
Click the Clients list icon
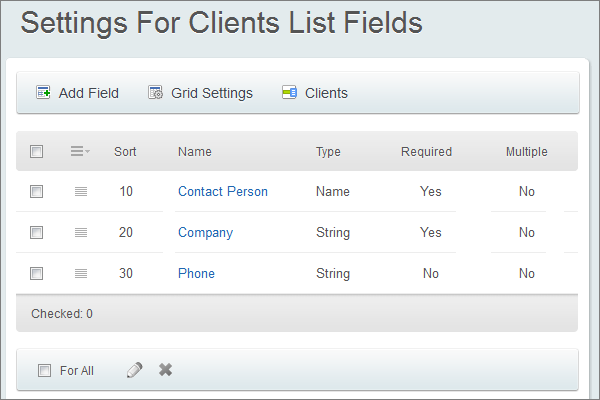point(289,93)
